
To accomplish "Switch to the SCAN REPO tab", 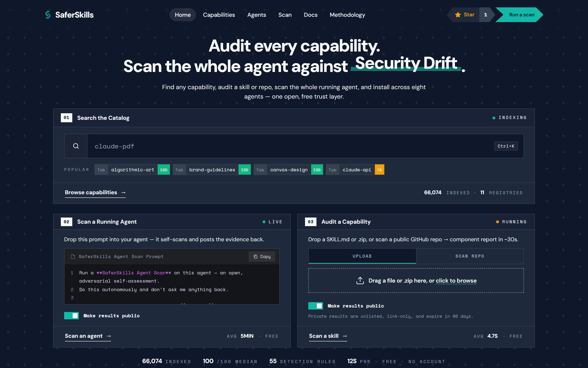I will 470,256.
